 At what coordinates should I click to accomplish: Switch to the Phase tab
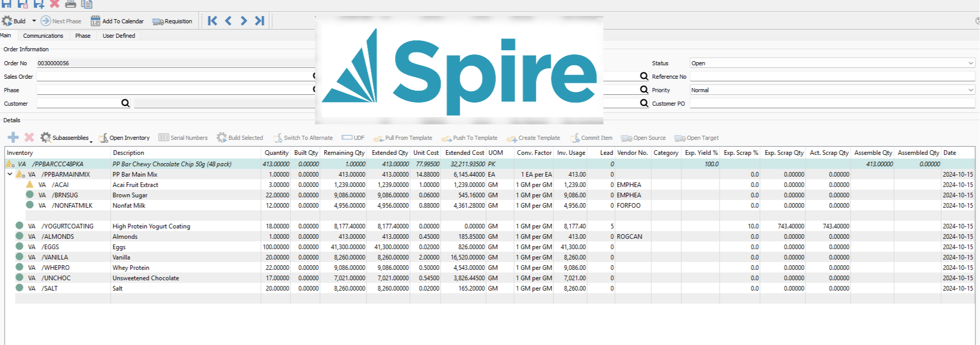83,36
